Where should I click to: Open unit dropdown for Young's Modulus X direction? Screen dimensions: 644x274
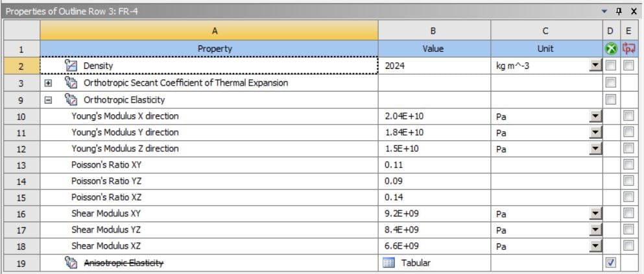point(595,116)
